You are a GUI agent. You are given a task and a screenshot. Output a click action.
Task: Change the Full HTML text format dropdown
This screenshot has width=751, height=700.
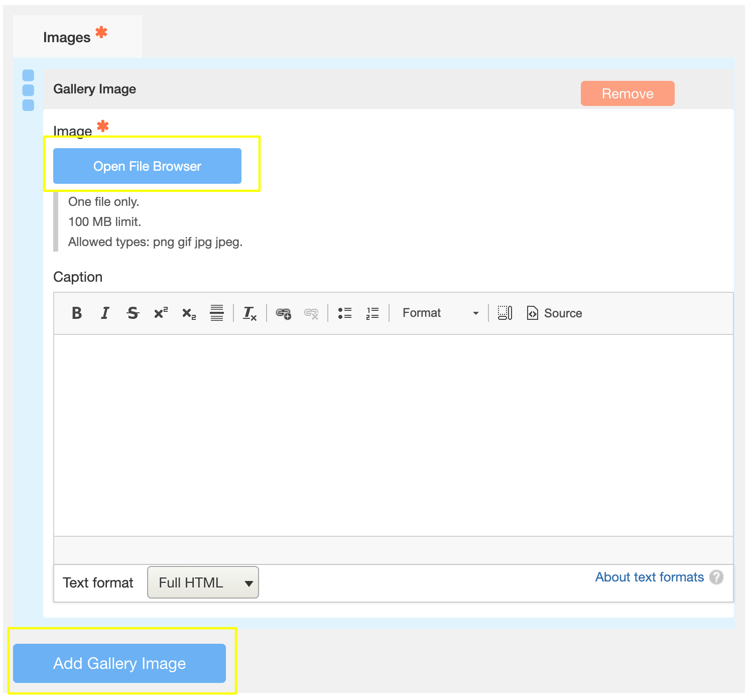click(x=202, y=582)
